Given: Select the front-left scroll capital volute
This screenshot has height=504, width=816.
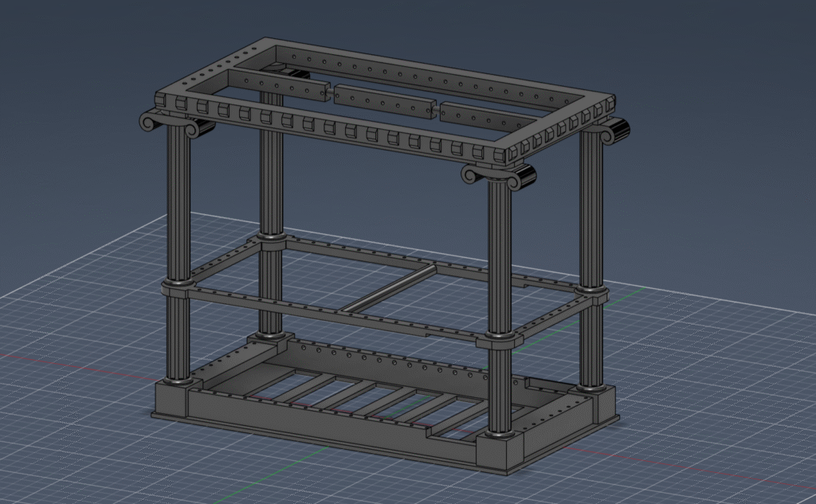Looking at the screenshot, I should tap(151, 122).
